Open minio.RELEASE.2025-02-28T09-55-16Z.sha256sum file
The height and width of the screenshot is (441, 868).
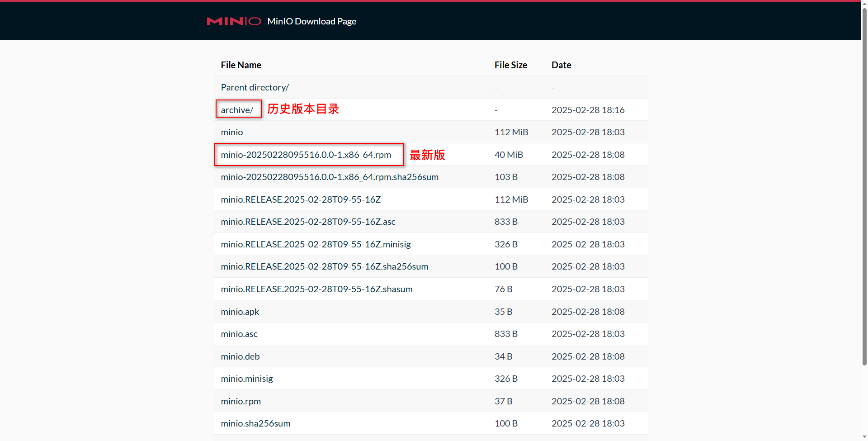[325, 266]
